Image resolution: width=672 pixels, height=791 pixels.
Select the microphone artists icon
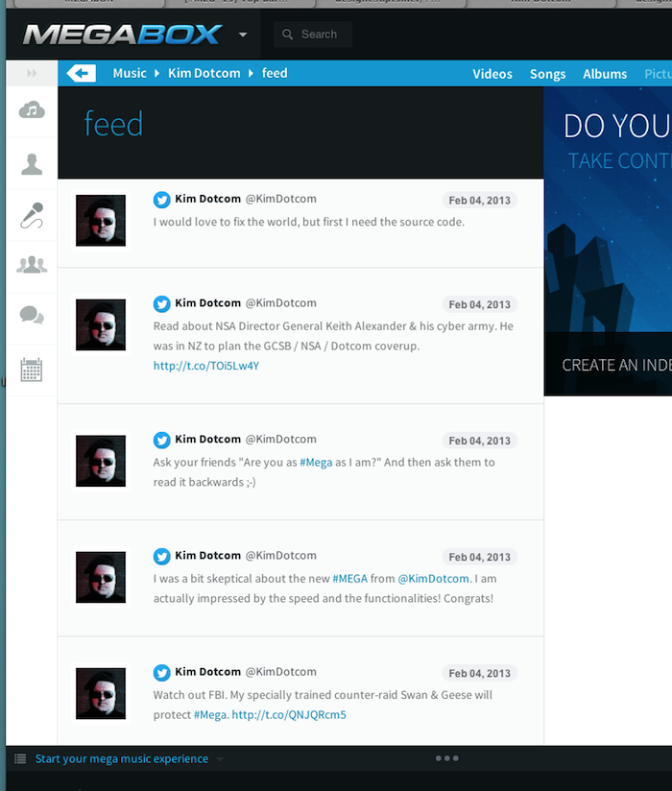(x=32, y=216)
